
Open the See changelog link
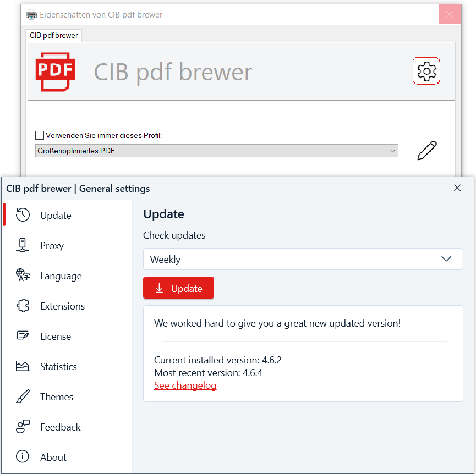click(x=185, y=385)
